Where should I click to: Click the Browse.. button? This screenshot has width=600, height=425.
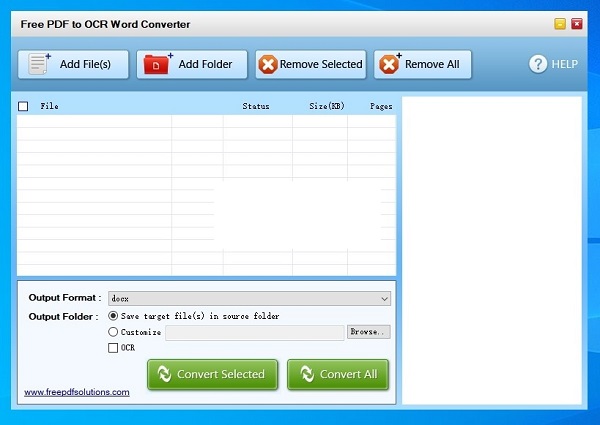tap(368, 332)
